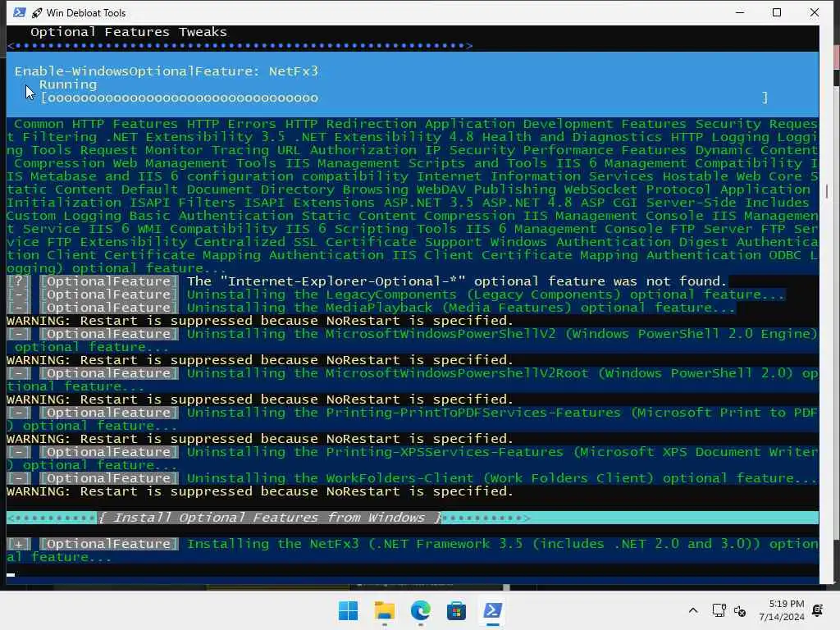This screenshot has height=630, width=840.
Task: Click the WorkFolders-Client uninstalling line
Action: pyautogui.click(x=501, y=478)
